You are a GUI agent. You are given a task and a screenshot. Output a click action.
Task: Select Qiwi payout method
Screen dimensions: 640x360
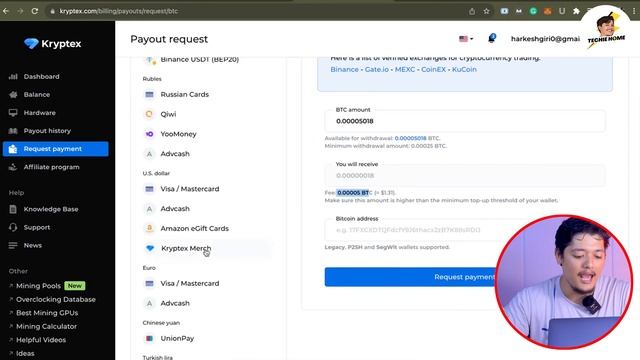[x=168, y=114]
